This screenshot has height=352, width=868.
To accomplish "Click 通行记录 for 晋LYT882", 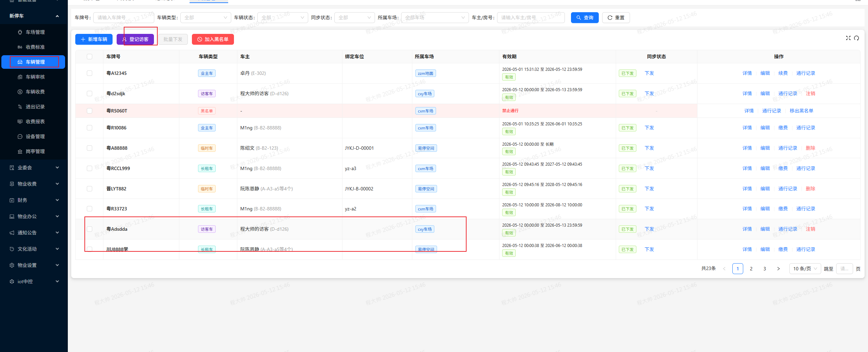I will (x=788, y=189).
